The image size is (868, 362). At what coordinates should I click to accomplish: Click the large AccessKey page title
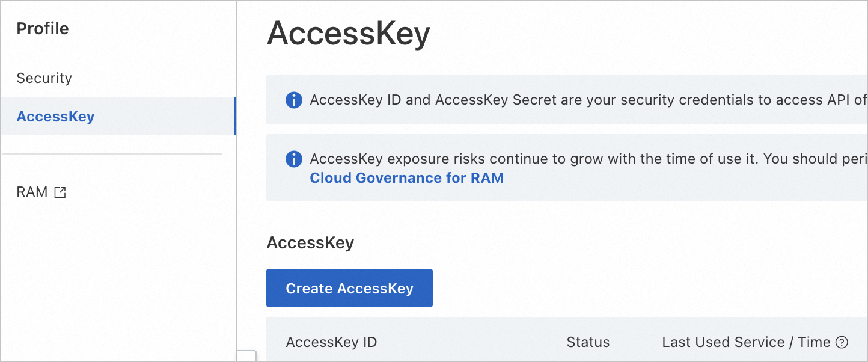coord(348,34)
